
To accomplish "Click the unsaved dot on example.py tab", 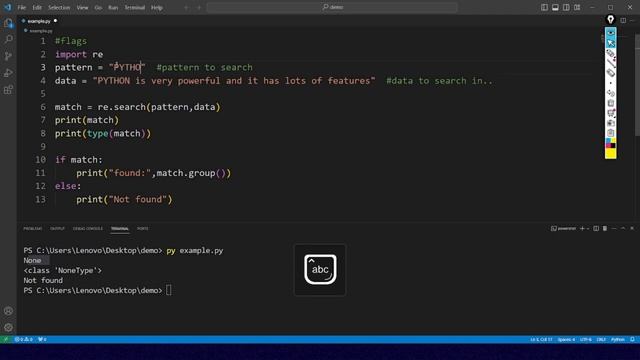I will click(x=55, y=21).
